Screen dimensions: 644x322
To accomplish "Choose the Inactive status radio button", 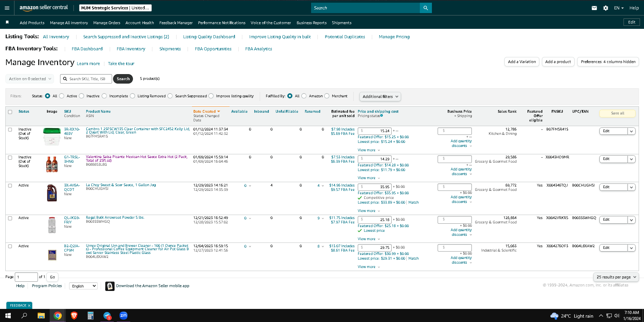I will click(82, 96).
